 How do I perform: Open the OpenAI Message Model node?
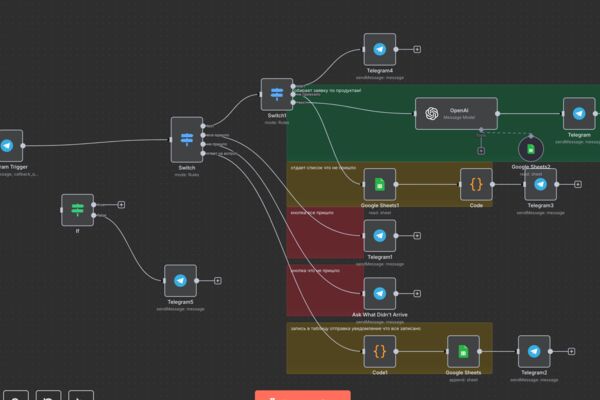click(456, 113)
